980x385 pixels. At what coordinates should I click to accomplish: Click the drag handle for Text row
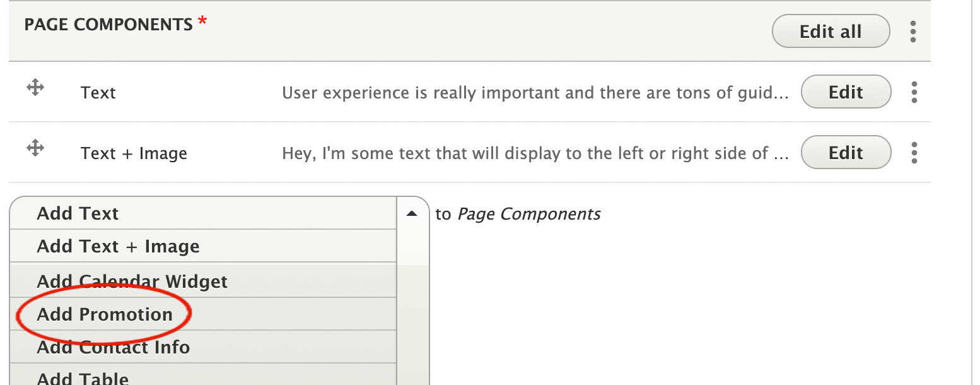tap(35, 88)
